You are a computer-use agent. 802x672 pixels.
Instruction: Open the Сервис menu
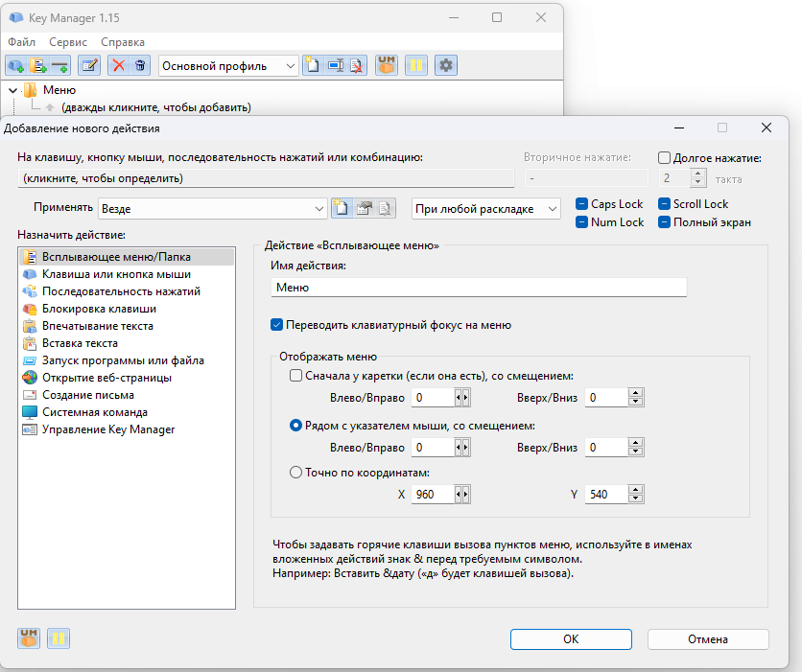[x=67, y=42]
